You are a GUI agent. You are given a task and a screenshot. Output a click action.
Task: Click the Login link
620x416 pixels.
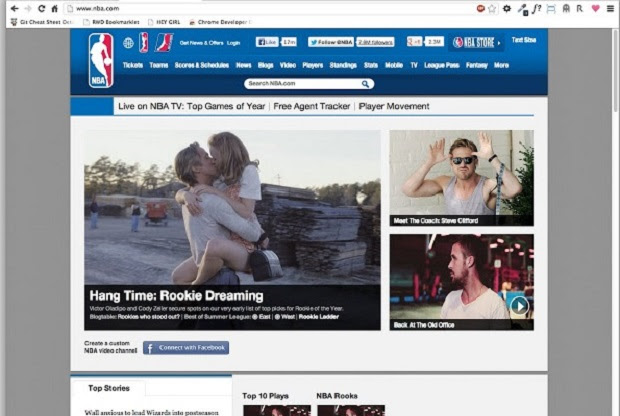tap(233, 43)
